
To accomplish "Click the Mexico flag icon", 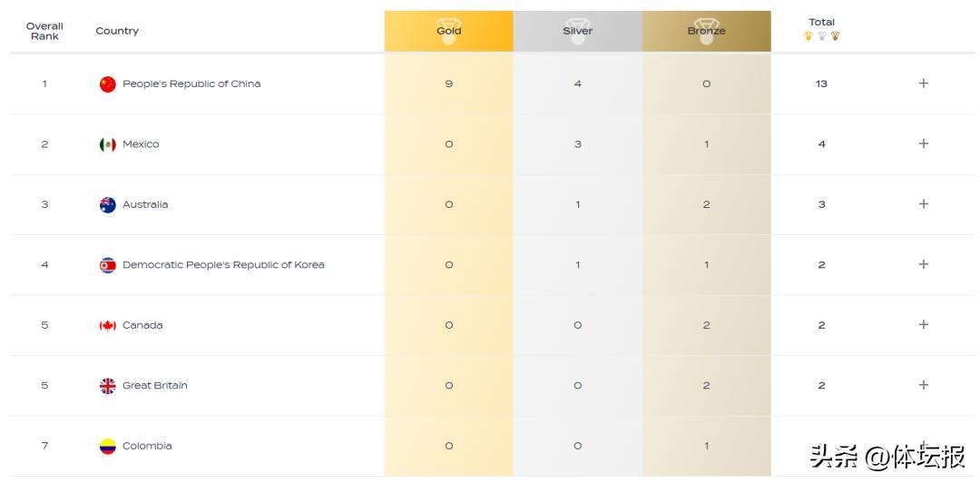I will 108,144.
